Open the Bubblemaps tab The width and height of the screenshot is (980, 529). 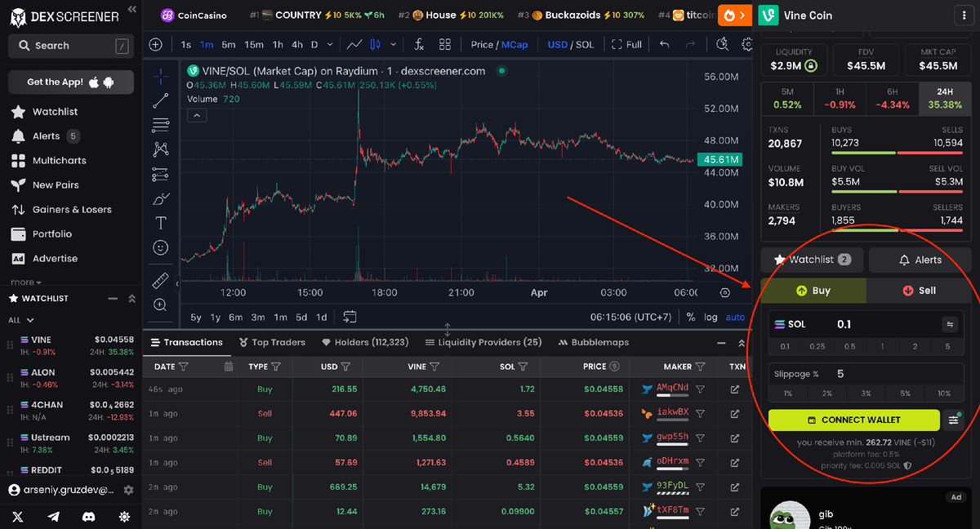tap(594, 343)
